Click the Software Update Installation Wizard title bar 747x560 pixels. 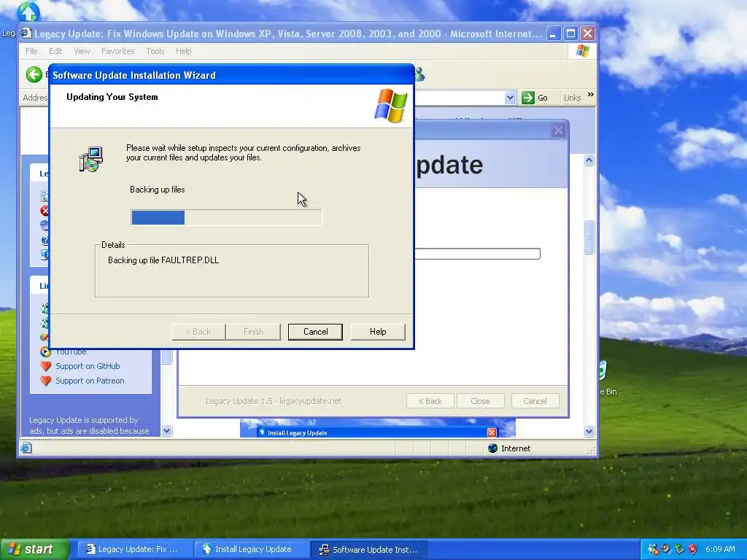231,75
